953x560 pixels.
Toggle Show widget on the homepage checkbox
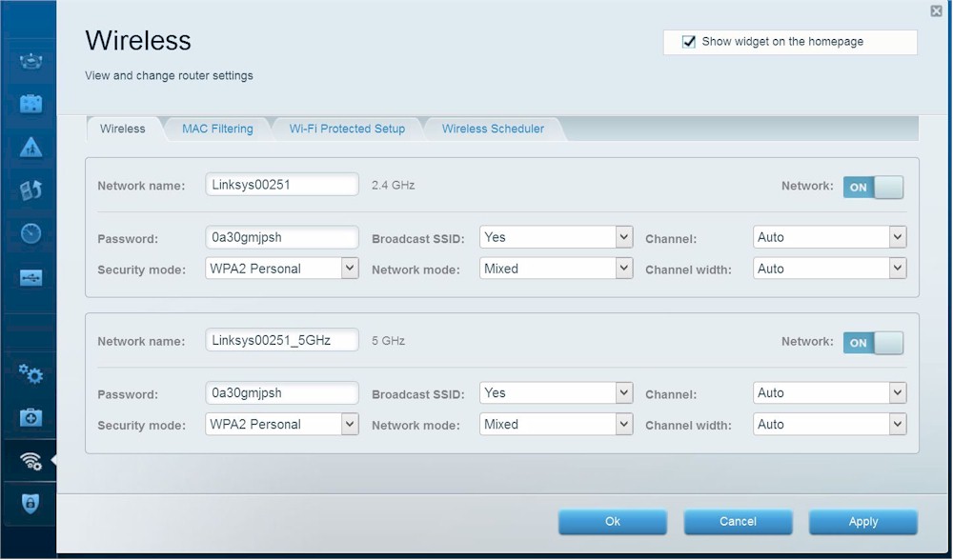coord(689,42)
